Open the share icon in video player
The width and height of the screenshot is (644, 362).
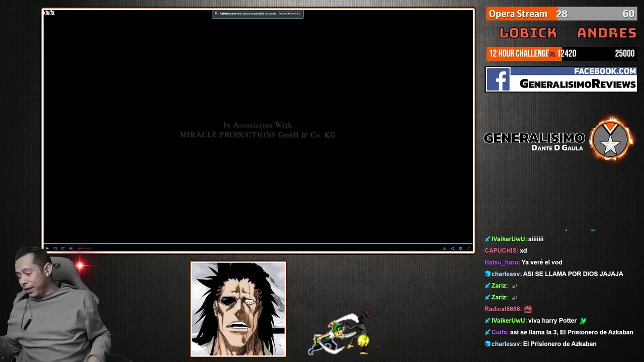tap(453, 248)
